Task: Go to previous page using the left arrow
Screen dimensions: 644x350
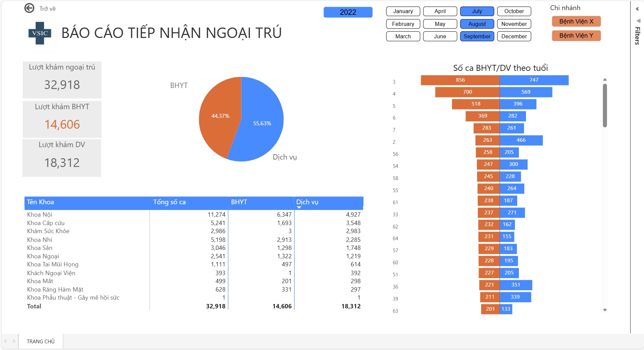Action: pyautogui.click(x=5, y=341)
